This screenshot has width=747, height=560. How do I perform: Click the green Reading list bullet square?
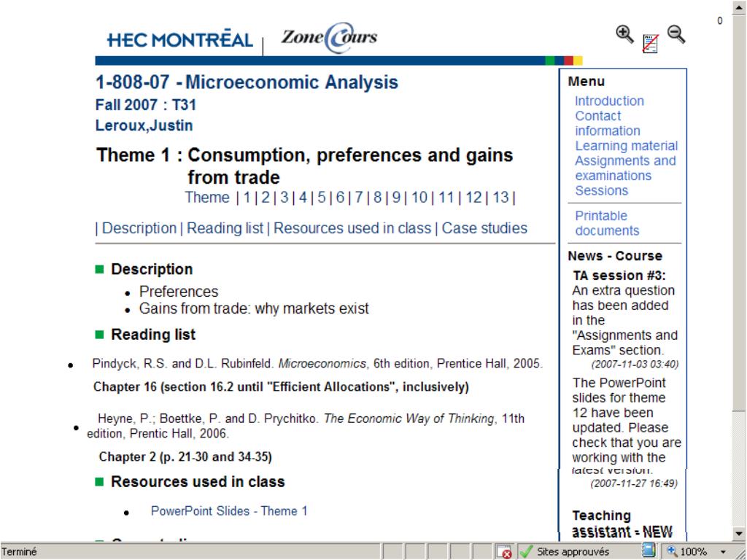pyautogui.click(x=99, y=335)
